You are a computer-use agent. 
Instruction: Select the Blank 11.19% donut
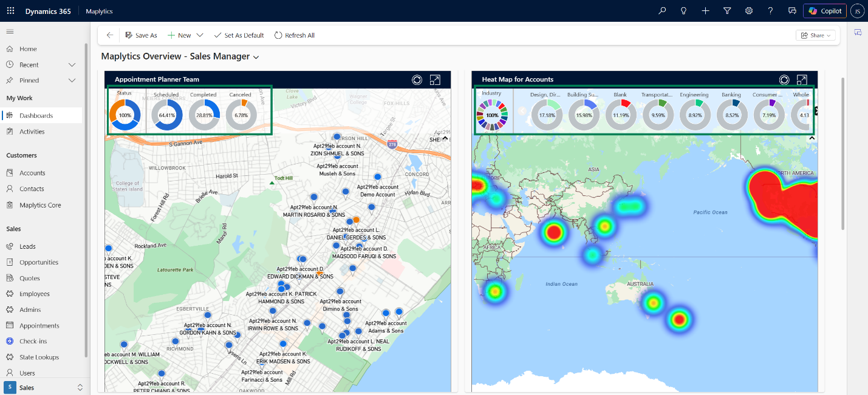pos(621,115)
